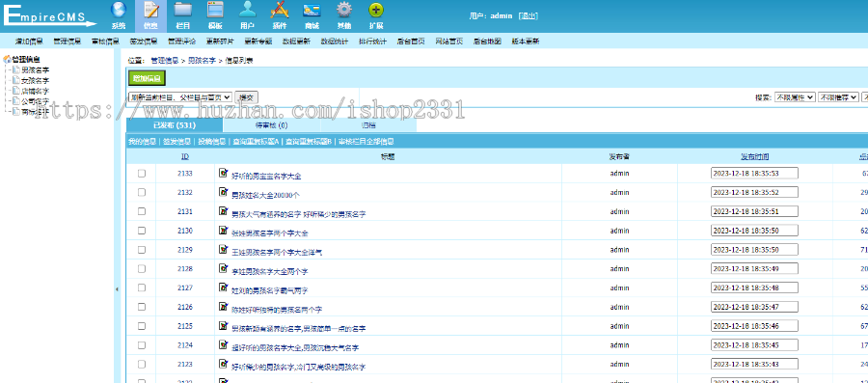868x383 pixels.
Task: Tick the checkbox for row 2128
Action: pyautogui.click(x=142, y=268)
